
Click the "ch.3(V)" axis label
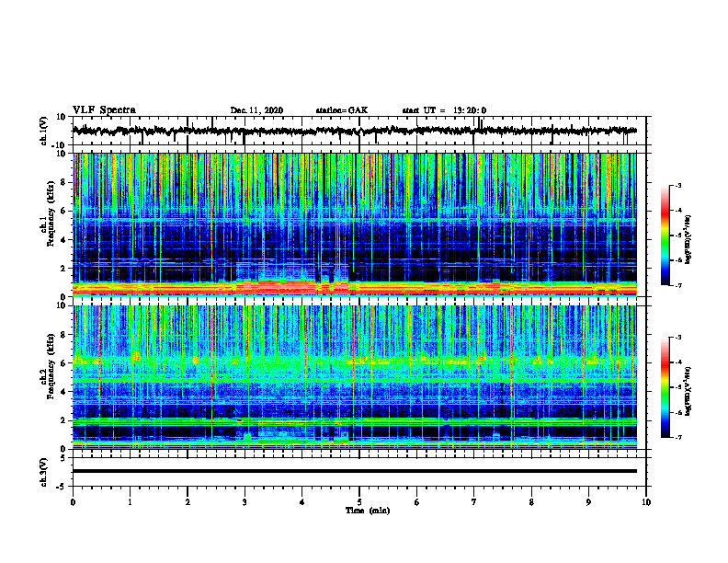point(44,473)
